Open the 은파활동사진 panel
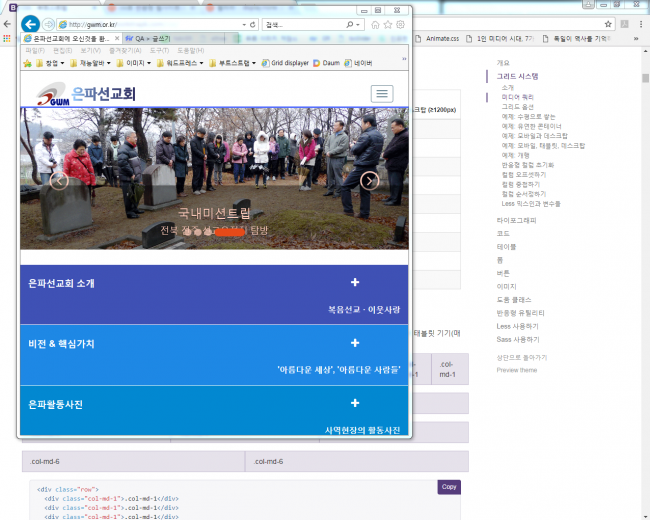The width and height of the screenshot is (650, 520). 214,411
